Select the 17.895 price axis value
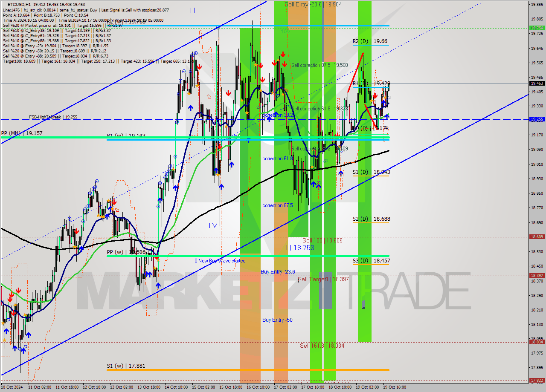The height and width of the screenshot is (392, 546). 537,367
